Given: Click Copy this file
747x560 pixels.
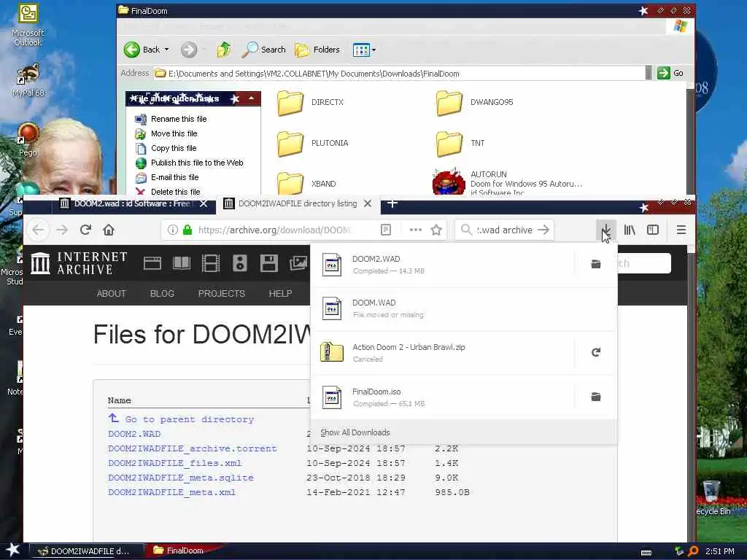Looking at the screenshot, I should tap(174, 148).
